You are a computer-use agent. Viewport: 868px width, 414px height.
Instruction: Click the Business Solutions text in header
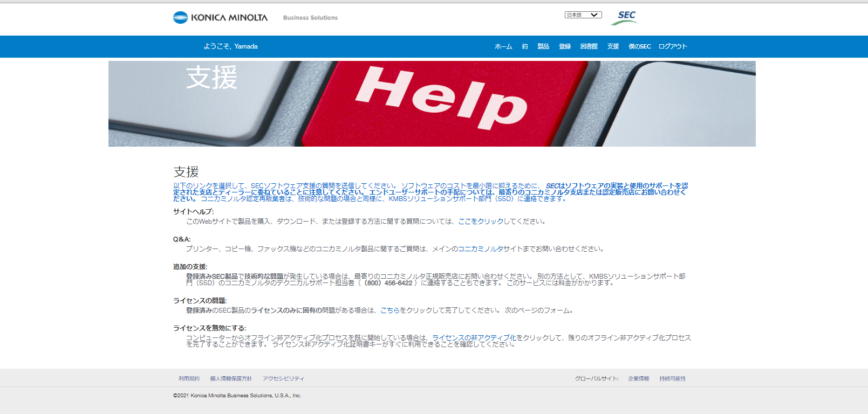tap(310, 18)
